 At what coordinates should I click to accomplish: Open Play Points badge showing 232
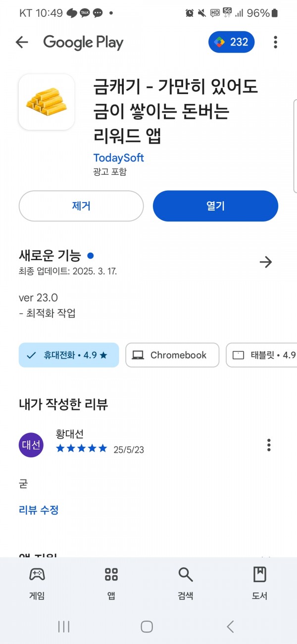click(232, 43)
